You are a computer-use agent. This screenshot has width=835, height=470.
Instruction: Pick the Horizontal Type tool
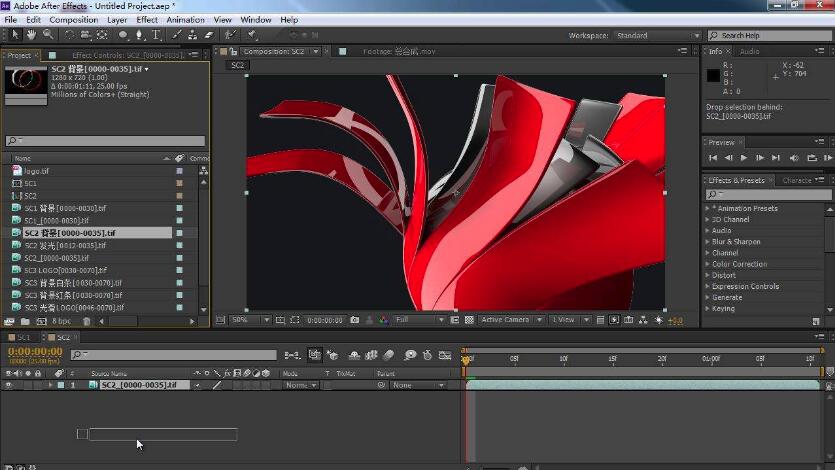[x=157, y=35]
